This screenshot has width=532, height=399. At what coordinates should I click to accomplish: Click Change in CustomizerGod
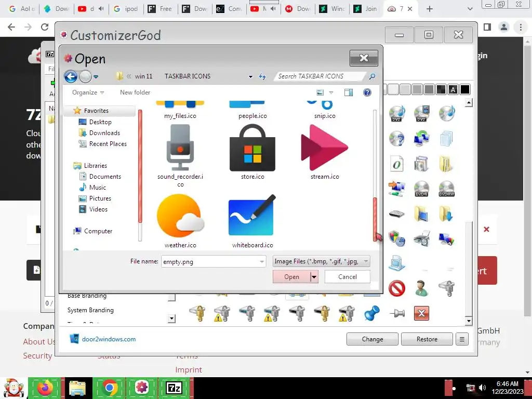(x=372, y=339)
